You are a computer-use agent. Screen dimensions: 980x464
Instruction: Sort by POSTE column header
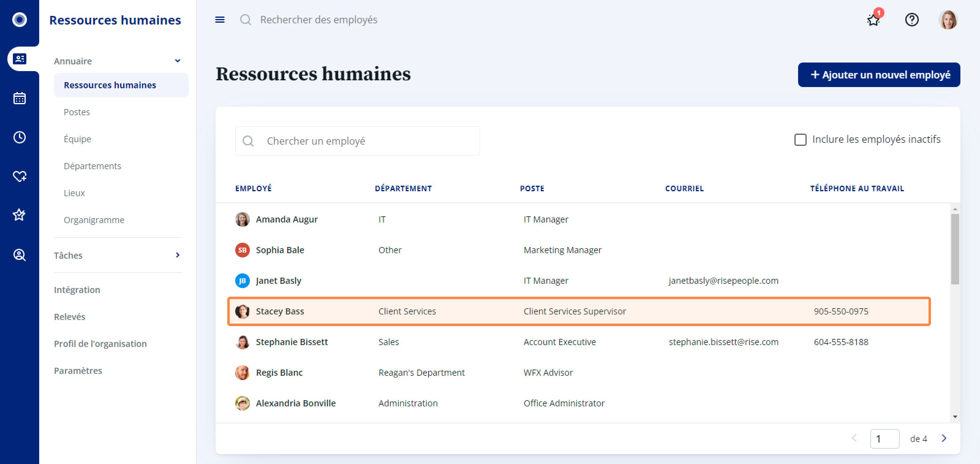(532, 188)
